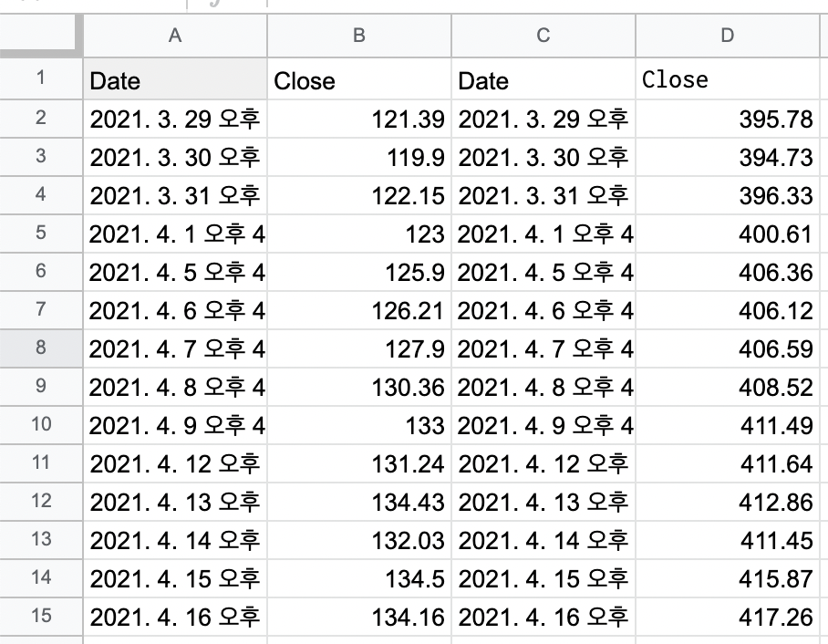
Task: Select row 2 header
Action: point(41,119)
